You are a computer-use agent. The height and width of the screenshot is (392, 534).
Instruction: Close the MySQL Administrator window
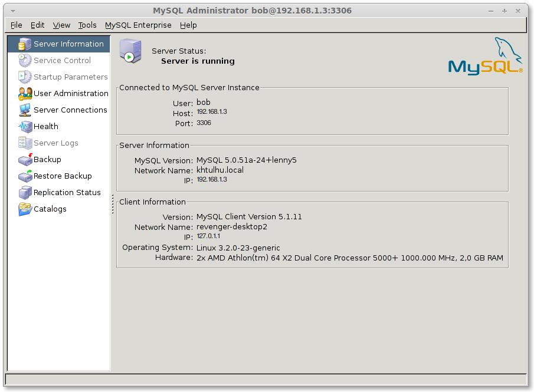coord(518,11)
